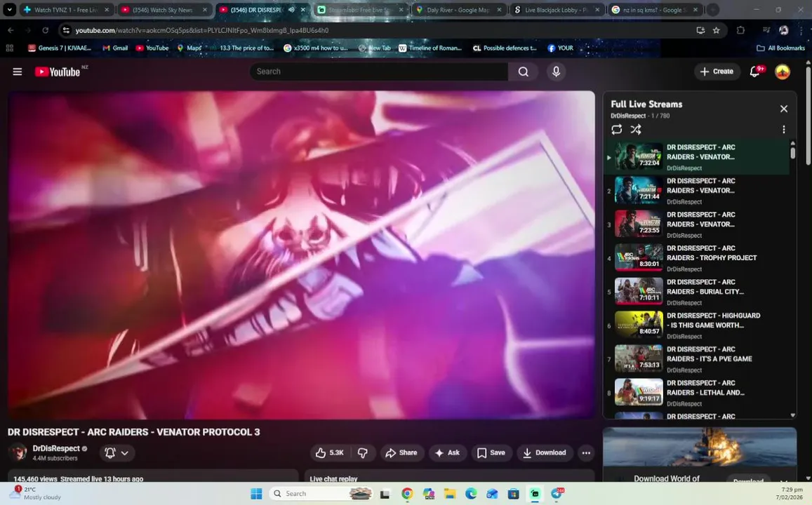Viewport: 812px width, 505px height.
Task: Open the Gmail bookmark
Action: tap(115, 48)
